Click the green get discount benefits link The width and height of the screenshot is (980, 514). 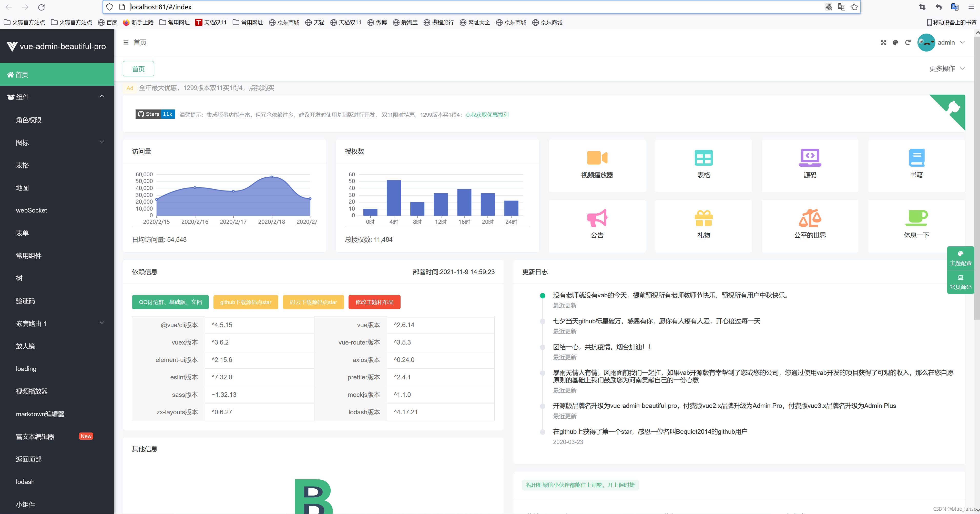point(487,115)
